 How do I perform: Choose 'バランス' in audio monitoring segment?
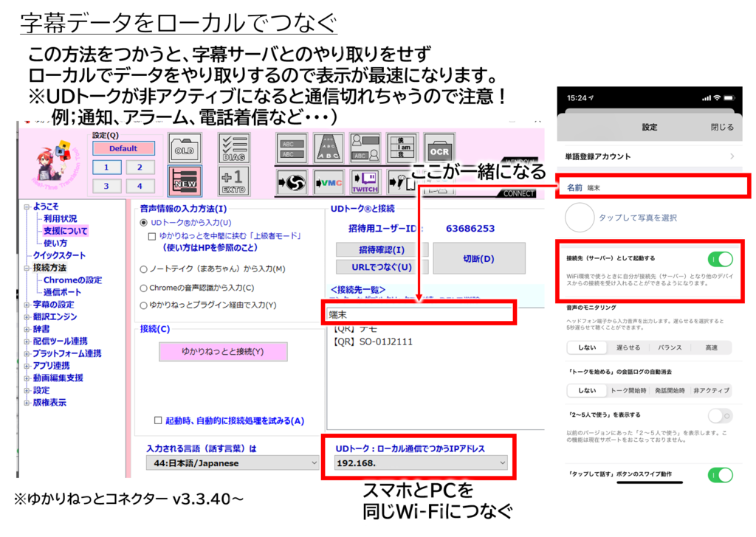click(x=670, y=347)
